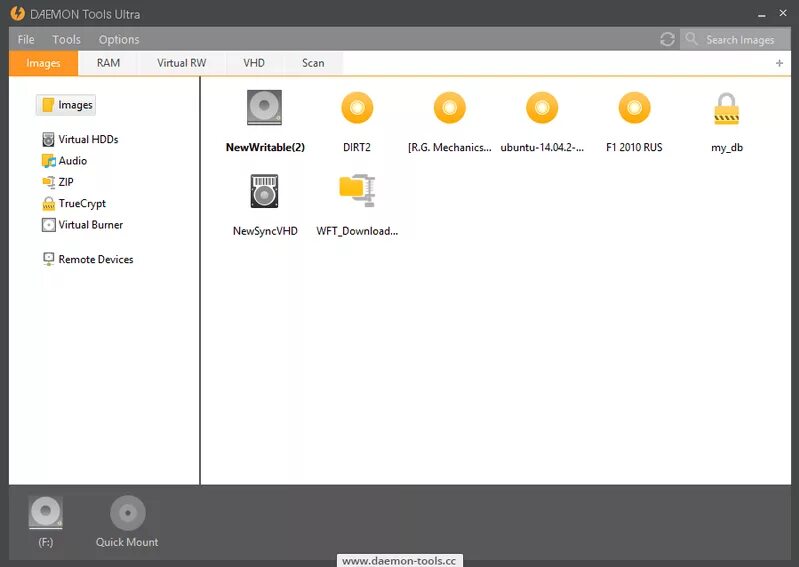Click the yellow Images folder icon

click(48, 105)
